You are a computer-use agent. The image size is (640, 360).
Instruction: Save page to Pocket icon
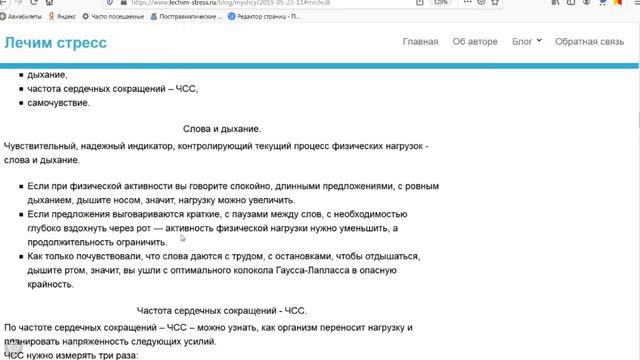481,2
